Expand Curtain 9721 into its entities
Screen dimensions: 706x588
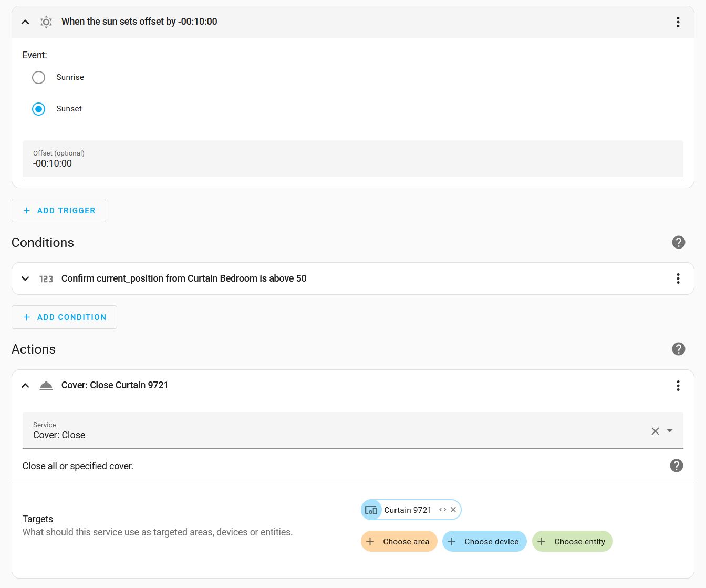(442, 510)
